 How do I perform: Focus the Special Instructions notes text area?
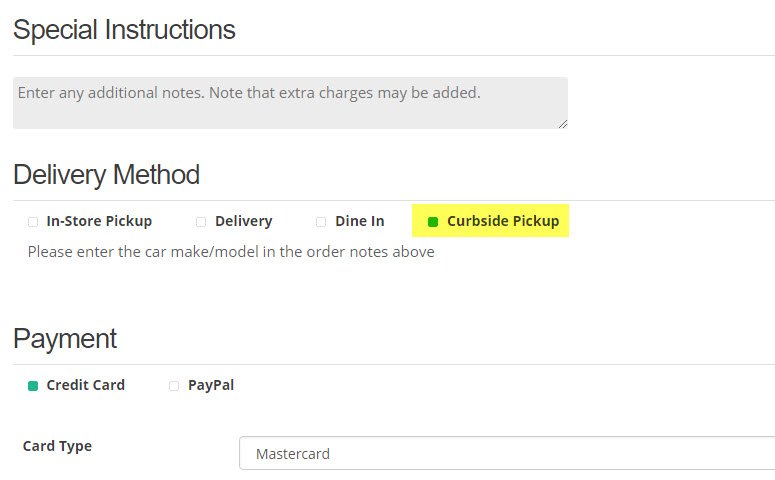click(290, 103)
